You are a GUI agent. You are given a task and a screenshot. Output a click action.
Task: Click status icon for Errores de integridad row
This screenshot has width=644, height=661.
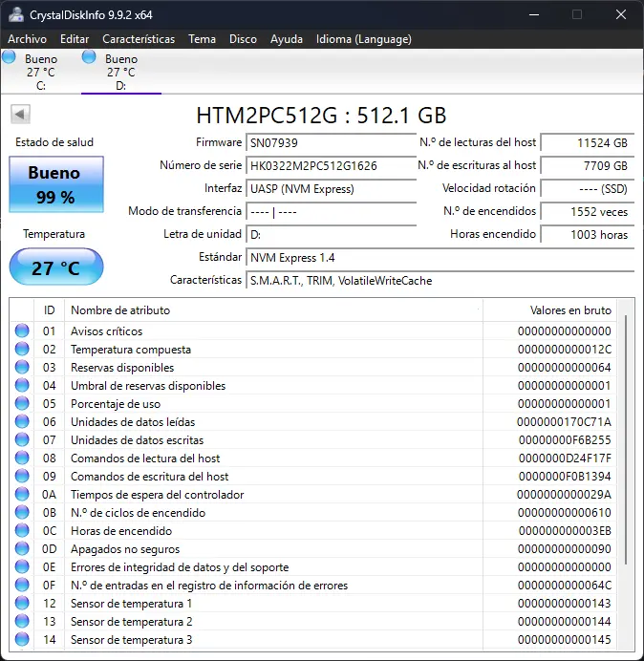22,566
